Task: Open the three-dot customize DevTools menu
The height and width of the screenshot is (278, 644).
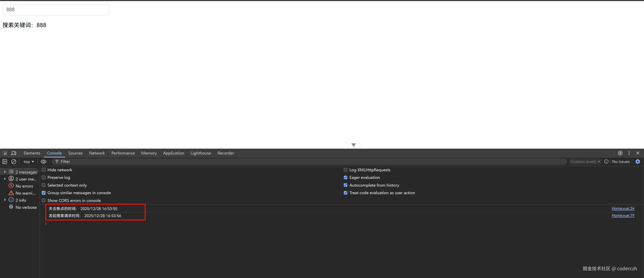Action: pyautogui.click(x=629, y=153)
